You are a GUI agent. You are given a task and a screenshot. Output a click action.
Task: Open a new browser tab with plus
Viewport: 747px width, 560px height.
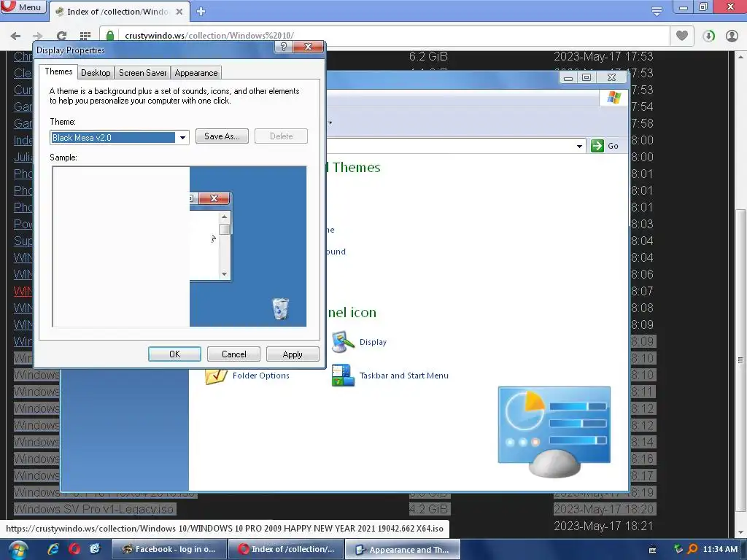click(201, 12)
